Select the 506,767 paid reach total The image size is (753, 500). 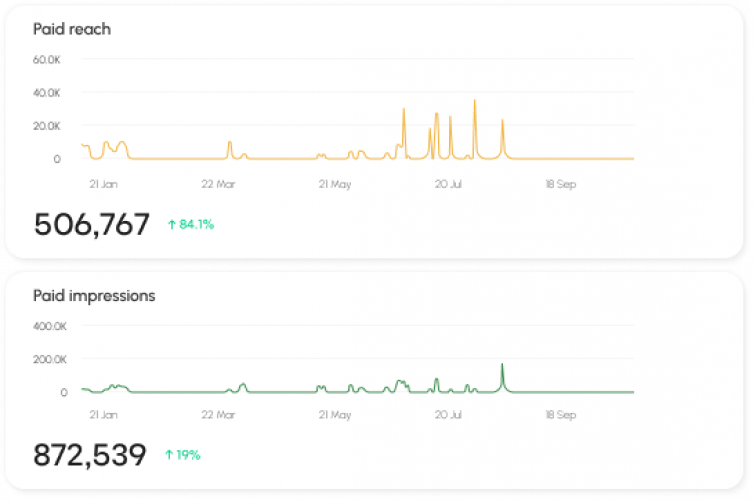coord(92,224)
